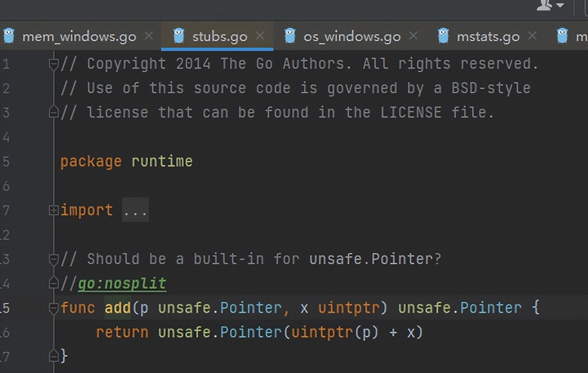Click the gopher icon on mem_windows.go tab

[9, 36]
